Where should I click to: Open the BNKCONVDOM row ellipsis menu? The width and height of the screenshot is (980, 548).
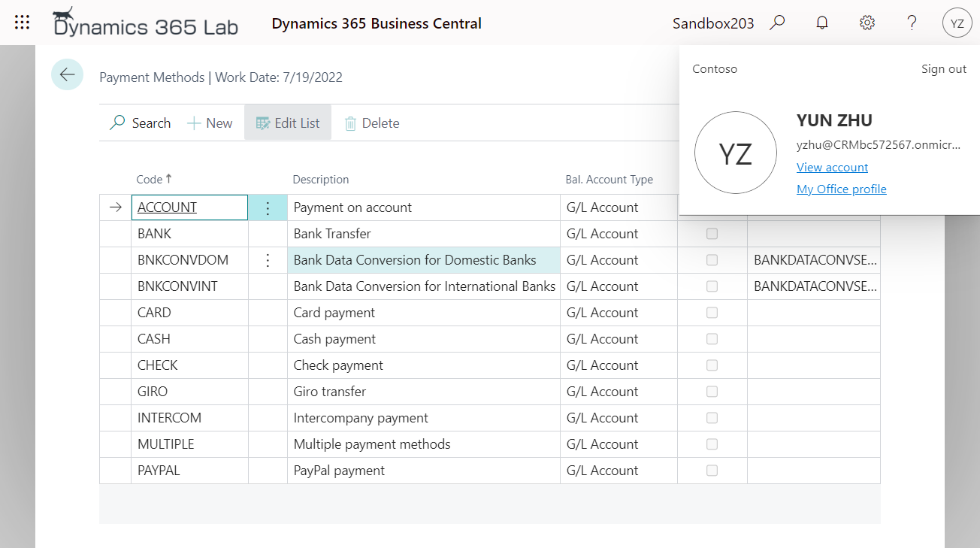[x=268, y=259]
